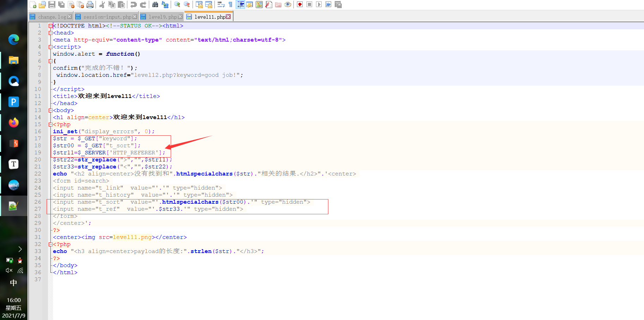Collapse the brace fold at line 6

(x=50, y=61)
